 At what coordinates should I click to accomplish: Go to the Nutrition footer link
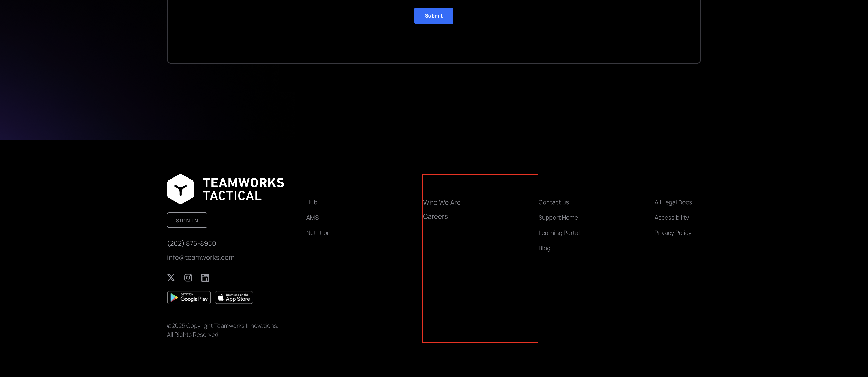tap(318, 233)
